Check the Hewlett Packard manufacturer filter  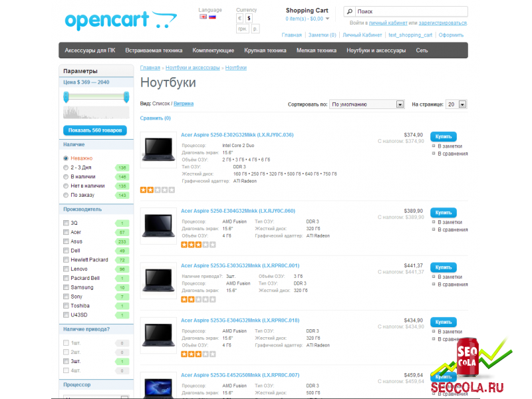[x=66, y=260]
